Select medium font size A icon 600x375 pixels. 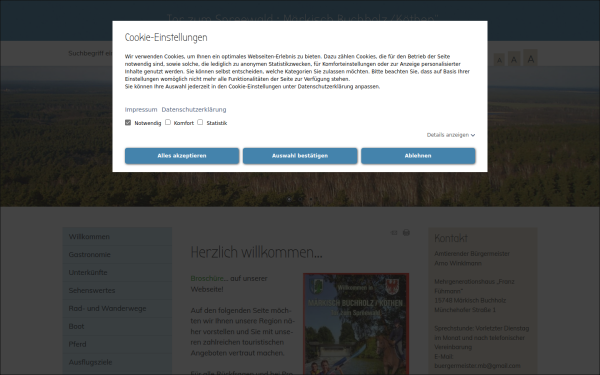[514, 59]
